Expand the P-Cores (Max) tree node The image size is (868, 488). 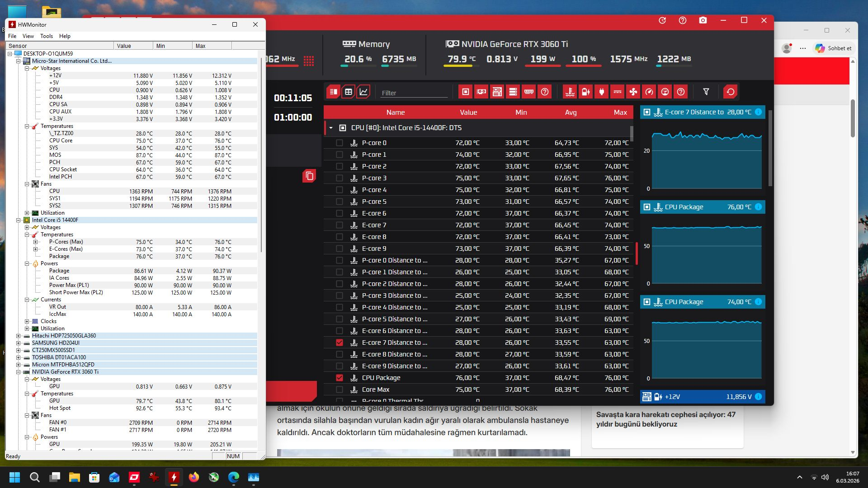coord(36,242)
